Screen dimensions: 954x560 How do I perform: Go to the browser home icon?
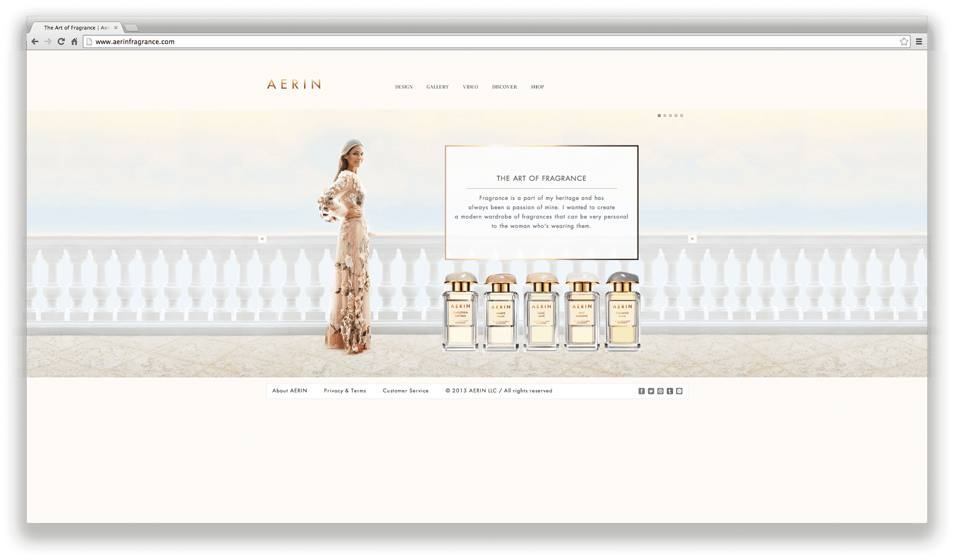click(x=74, y=42)
